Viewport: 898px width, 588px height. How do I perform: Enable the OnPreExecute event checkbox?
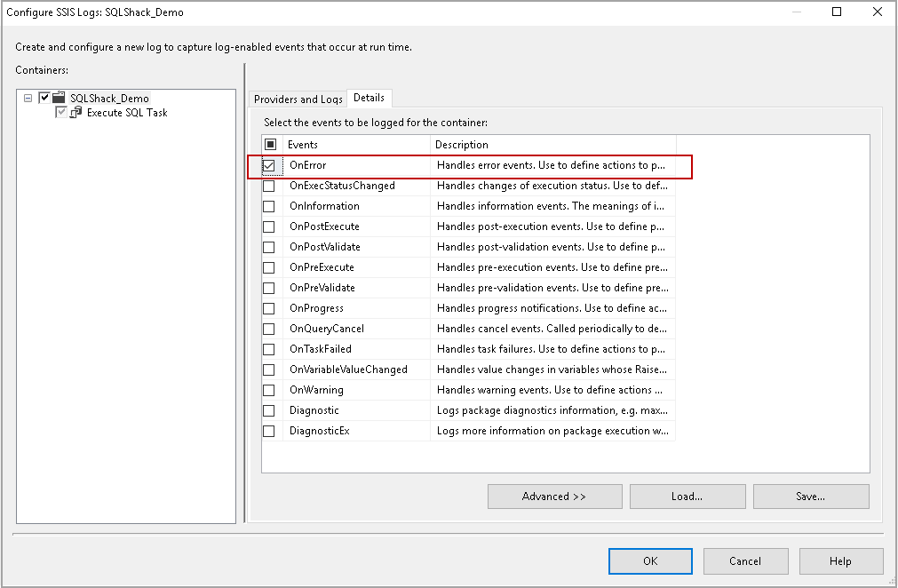pyautogui.click(x=269, y=267)
